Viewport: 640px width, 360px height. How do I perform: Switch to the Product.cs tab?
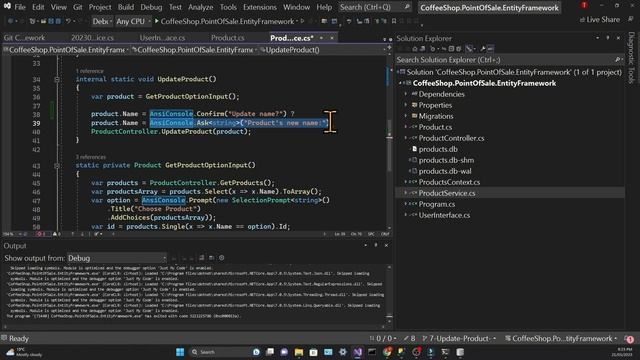click(x=227, y=38)
